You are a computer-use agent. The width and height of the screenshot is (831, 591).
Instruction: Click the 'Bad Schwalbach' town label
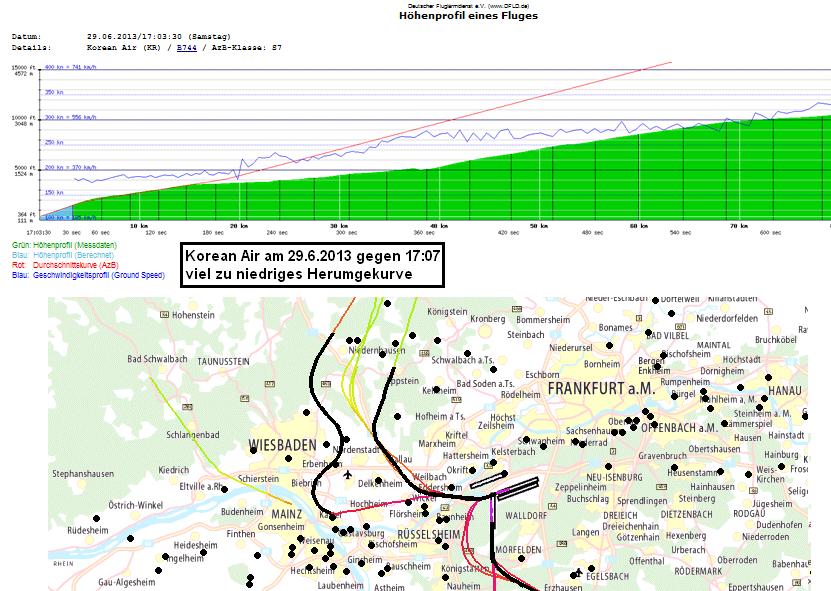coord(157,359)
